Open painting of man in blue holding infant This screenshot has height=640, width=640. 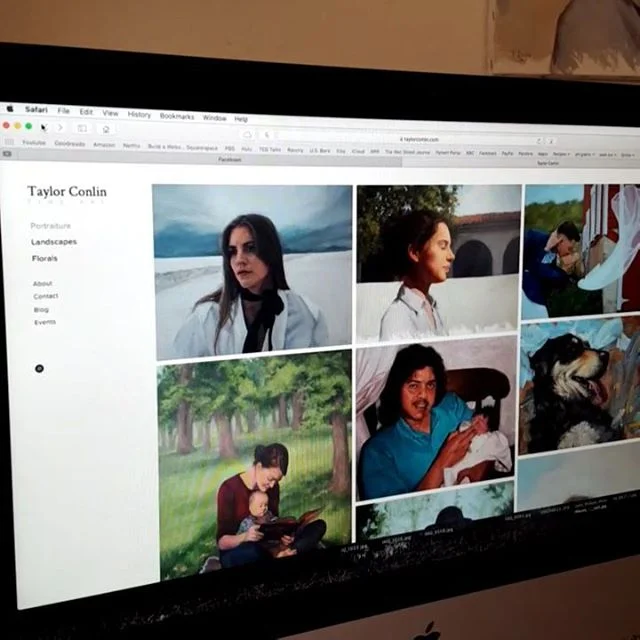[x=436, y=418]
